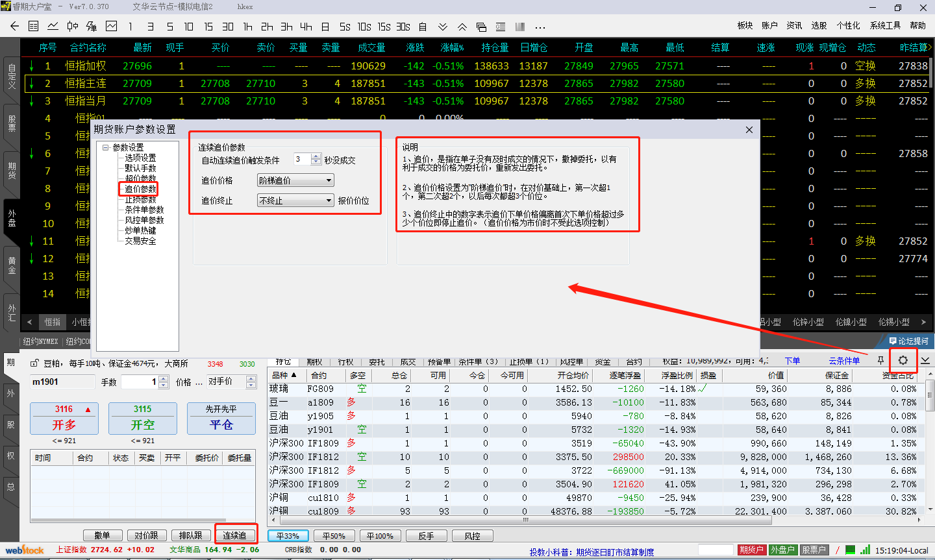Open the 追价价格 dropdown showing 阶梯追价
Image resolution: width=935 pixels, height=560 pixels.
(x=295, y=180)
